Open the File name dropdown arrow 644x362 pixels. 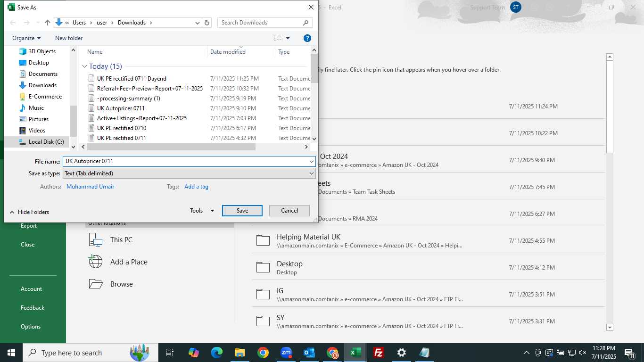coord(312,161)
